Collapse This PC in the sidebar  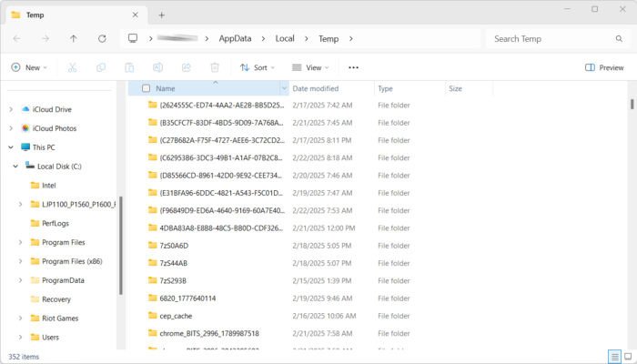(11, 147)
